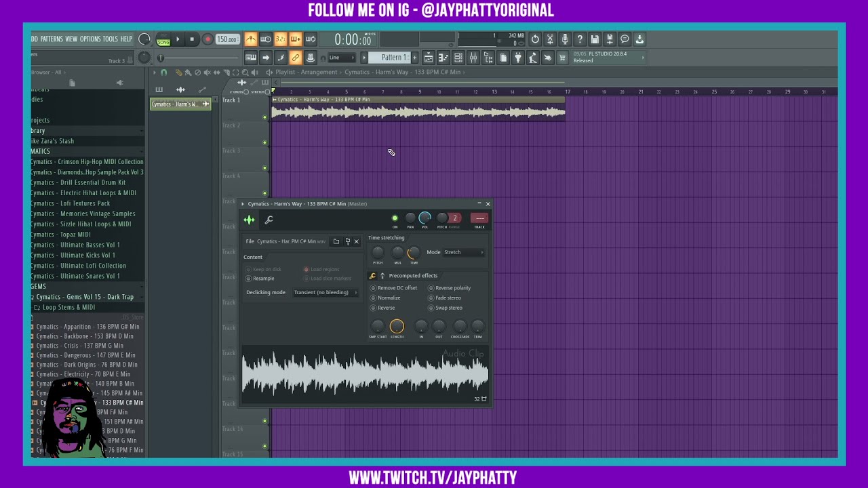868x488 pixels.
Task: Select Cymatics - Crisis 137 BPM sample
Action: point(80,346)
